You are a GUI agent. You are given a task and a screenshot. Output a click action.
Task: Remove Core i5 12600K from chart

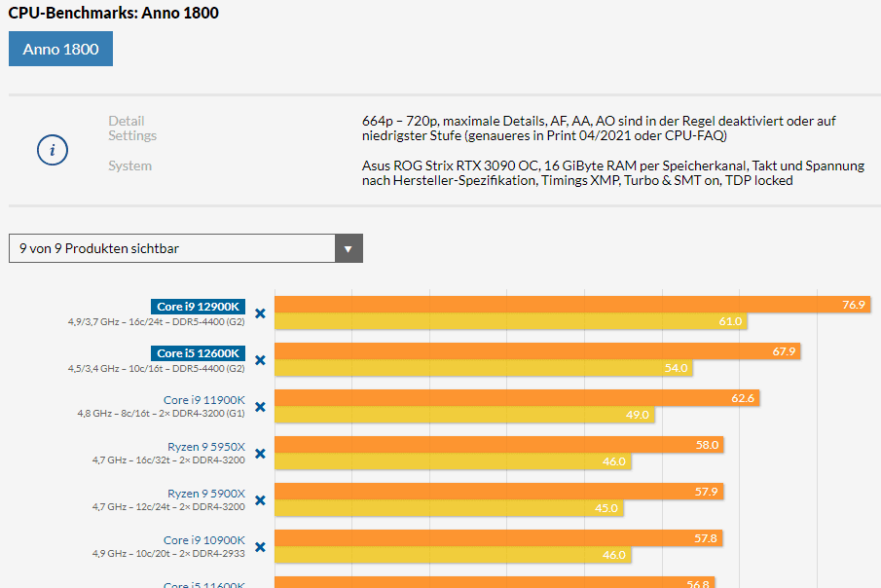coord(260,360)
